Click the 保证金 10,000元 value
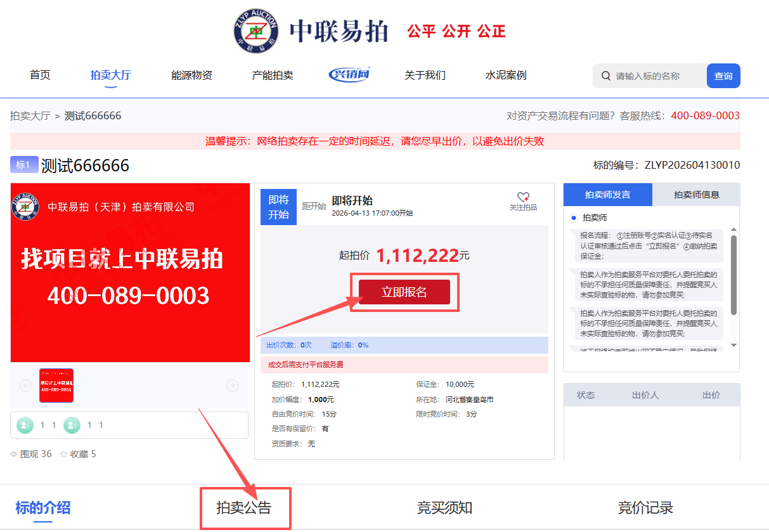This screenshot has height=532, width=769. click(x=460, y=384)
